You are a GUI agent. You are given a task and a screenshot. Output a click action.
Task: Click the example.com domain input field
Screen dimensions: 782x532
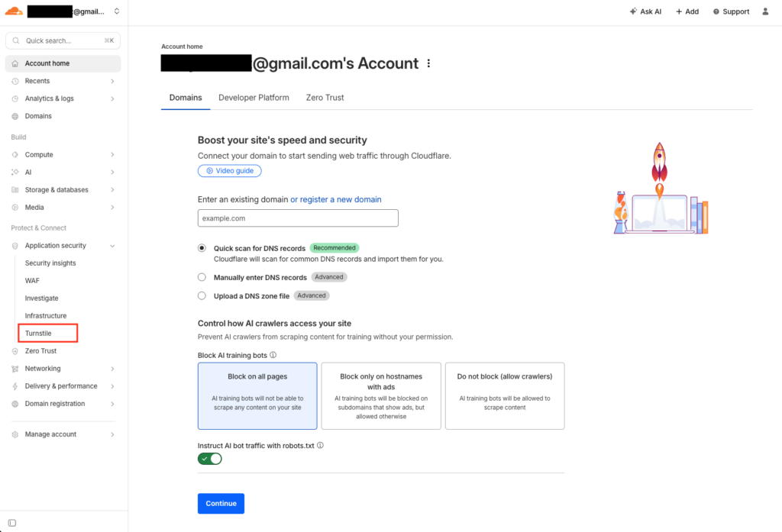pyautogui.click(x=297, y=218)
